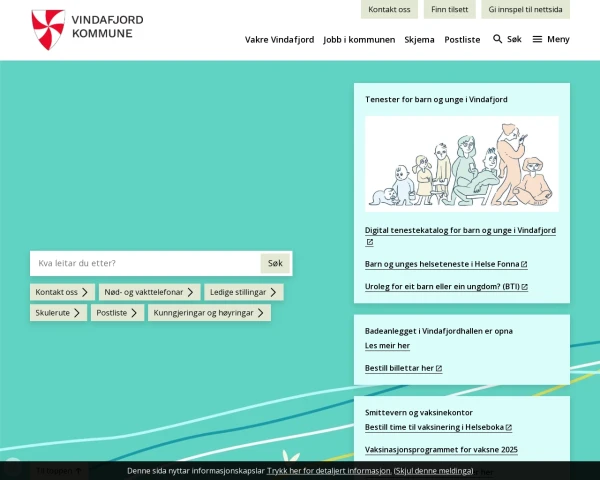This screenshot has height=480, width=600.
Task: Click the chevron on Skulerute shortcut
Action: [77, 313]
